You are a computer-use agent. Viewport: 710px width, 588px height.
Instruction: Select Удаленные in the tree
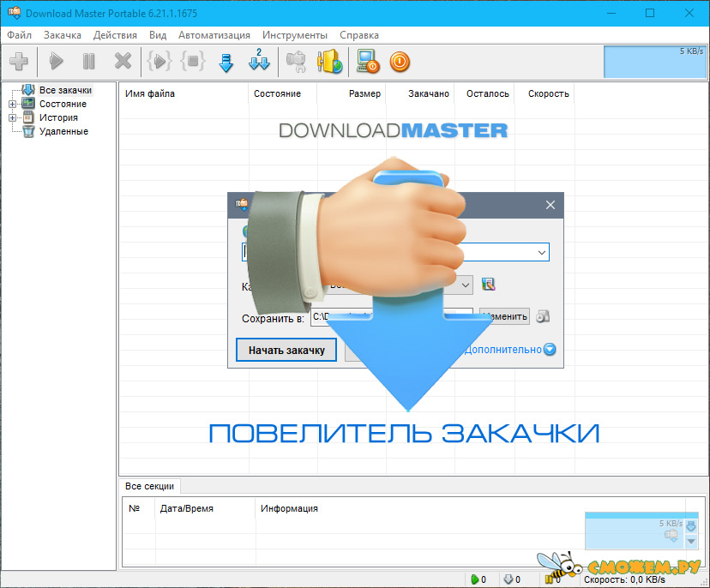point(63,131)
